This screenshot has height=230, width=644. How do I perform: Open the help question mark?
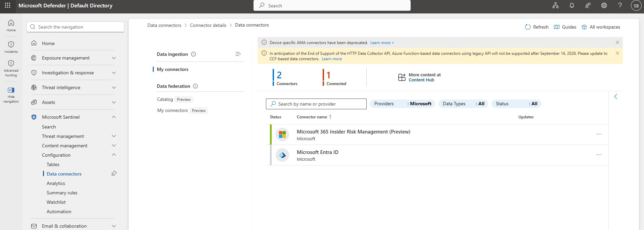point(620,5)
